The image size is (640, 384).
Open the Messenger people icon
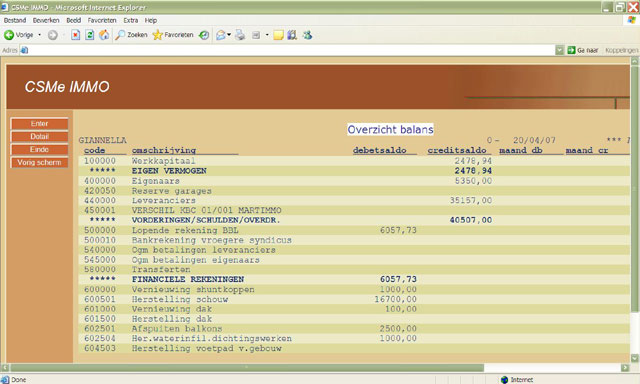[x=307, y=35]
